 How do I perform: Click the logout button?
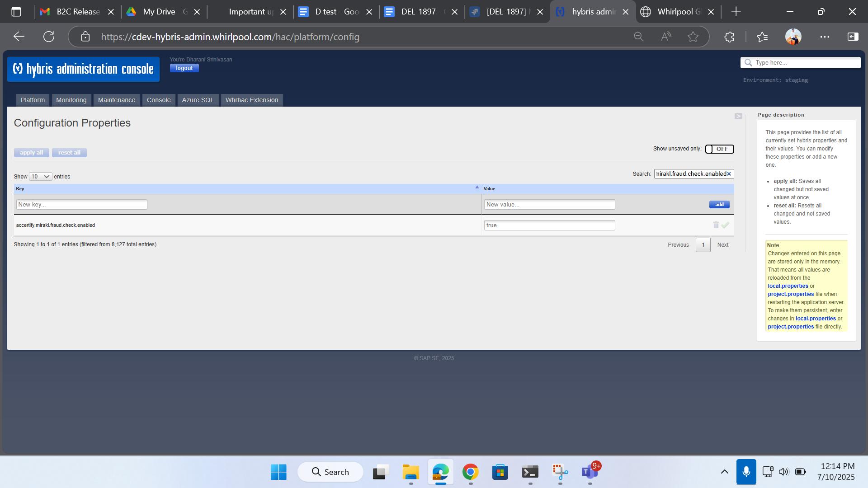coord(184,68)
